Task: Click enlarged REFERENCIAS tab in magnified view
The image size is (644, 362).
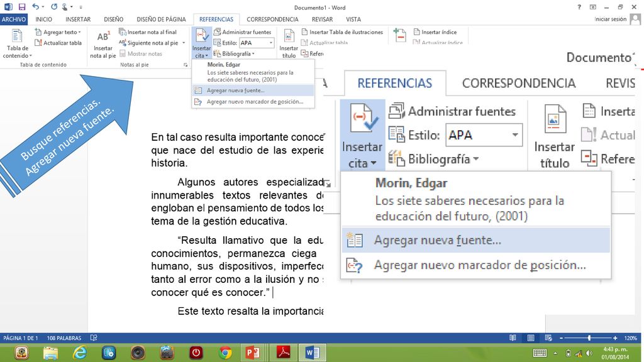Action: [x=395, y=84]
